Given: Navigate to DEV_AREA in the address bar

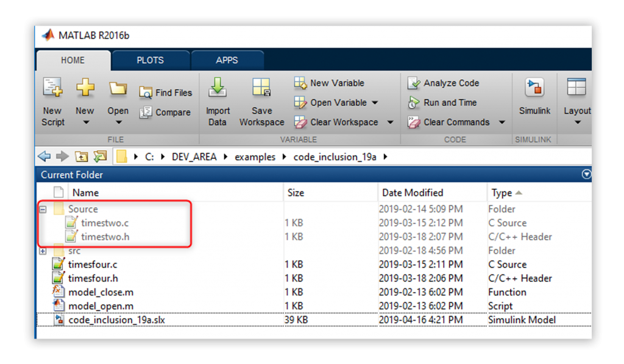Looking at the screenshot, I should pos(194,157).
